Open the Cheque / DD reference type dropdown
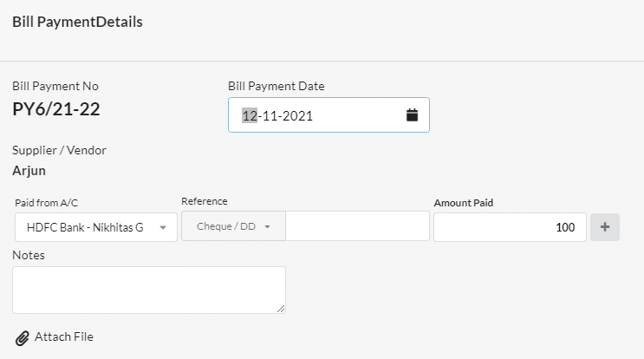644x359 pixels. pyautogui.click(x=233, y=226)
